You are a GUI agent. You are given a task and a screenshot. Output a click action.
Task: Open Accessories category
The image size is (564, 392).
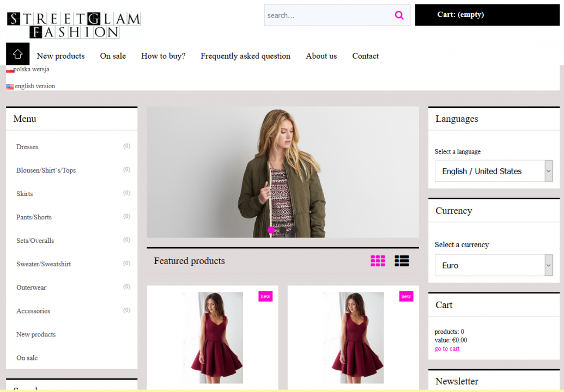tap(33, 311)
